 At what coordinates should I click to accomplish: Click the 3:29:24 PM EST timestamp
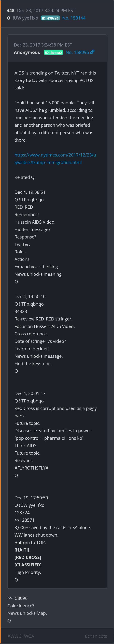click(46, 11)
